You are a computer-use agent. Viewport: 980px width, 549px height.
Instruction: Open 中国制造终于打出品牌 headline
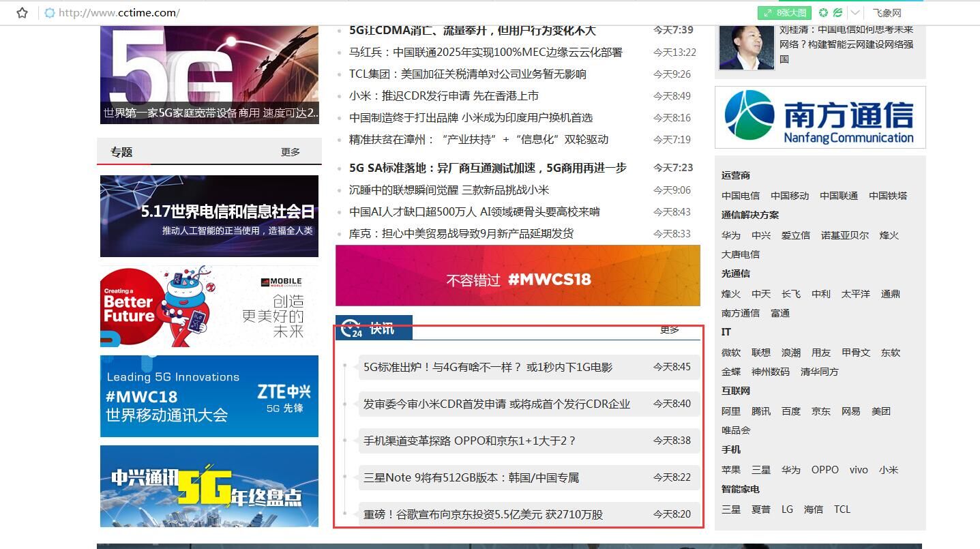tap(471, 117)
